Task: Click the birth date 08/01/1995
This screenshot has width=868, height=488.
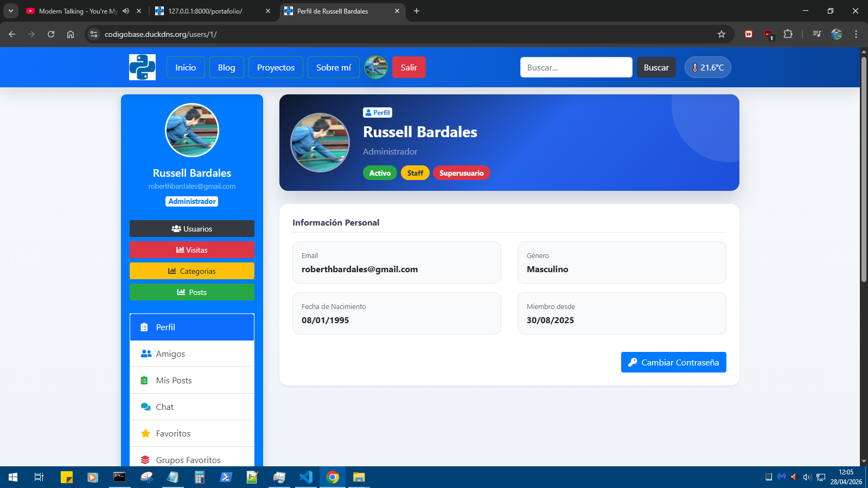Action: [x=325, y=320]
